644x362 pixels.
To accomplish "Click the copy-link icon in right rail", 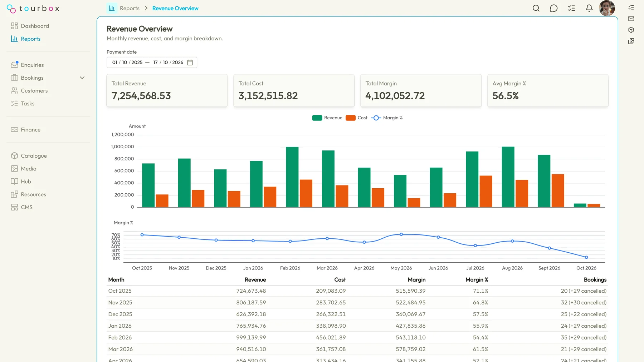I will click(631, 41).
